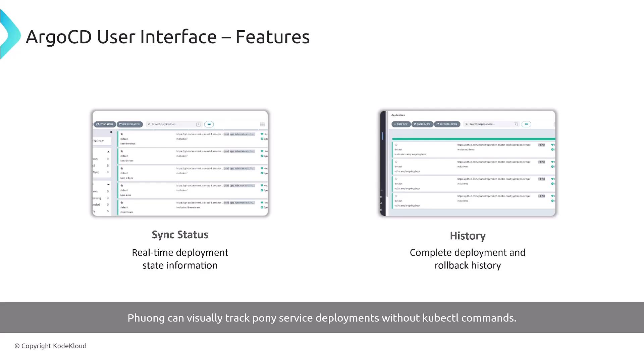The height and width of the screenshot is (362, 644).
Task: Click the 'vc2/demo' destination text
Action: point(463,184)
